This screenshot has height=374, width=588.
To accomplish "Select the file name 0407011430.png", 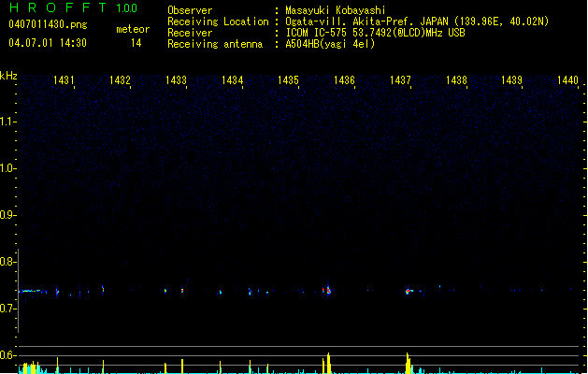I will point(48,24).
